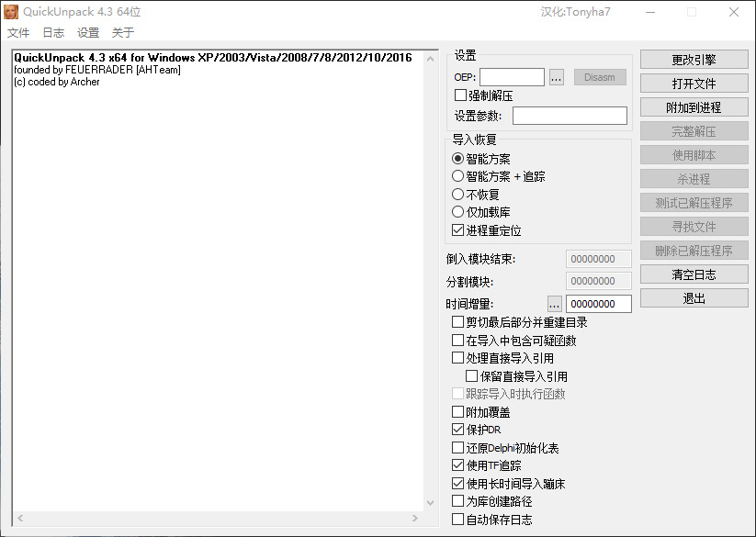
Task: Click the '(c) coded by Archer' log line
Action: coord(57,82)
